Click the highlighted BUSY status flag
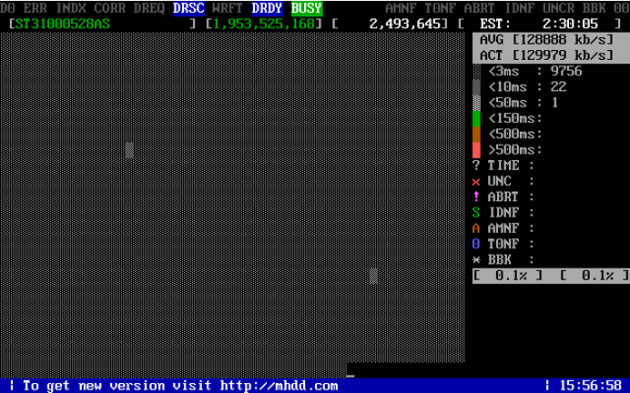 click(x=307, y=8)
